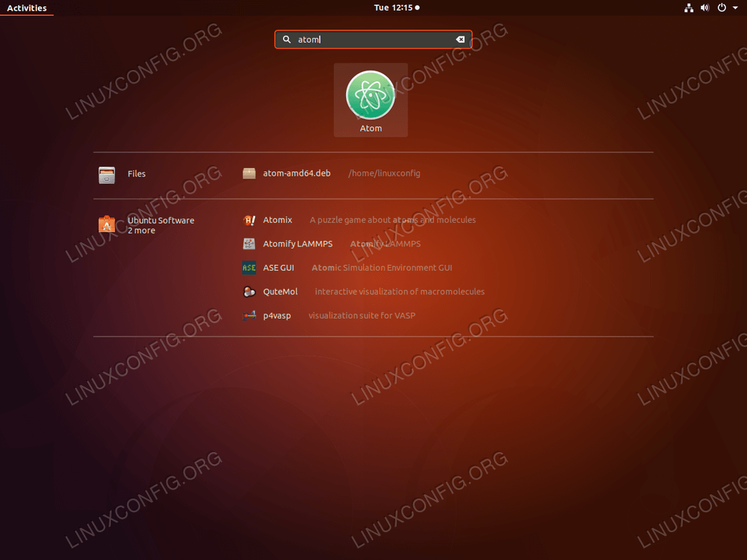The width and height of the screenshot is (747, 560).
Task: Click the Atomify LAMMPS icon
Action: click(x=249, y=244)
